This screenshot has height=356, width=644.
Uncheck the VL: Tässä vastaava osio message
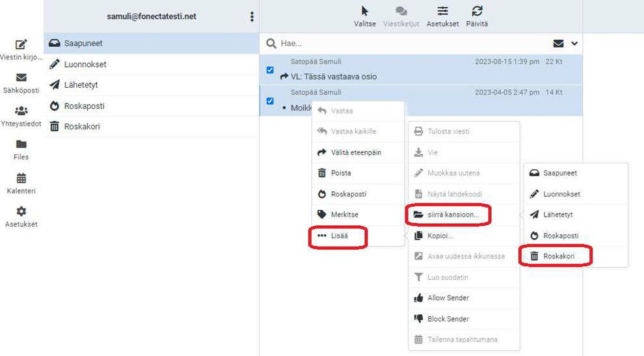(270, 70)
